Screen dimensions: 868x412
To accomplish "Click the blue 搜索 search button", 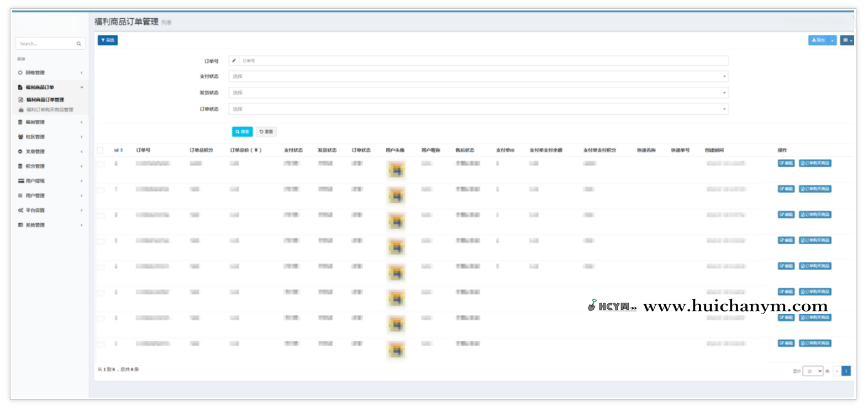I will (x=242, y=131).
